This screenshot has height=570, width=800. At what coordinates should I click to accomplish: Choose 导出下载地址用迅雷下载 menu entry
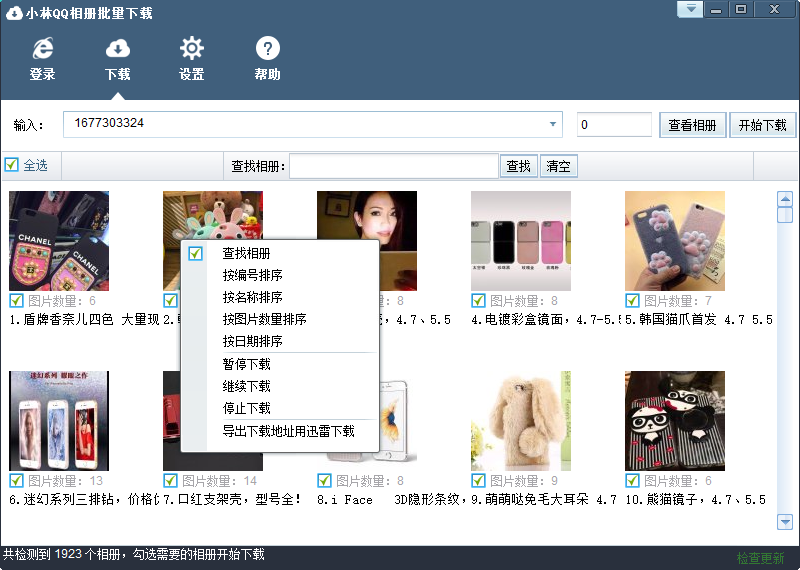(280, 431)
